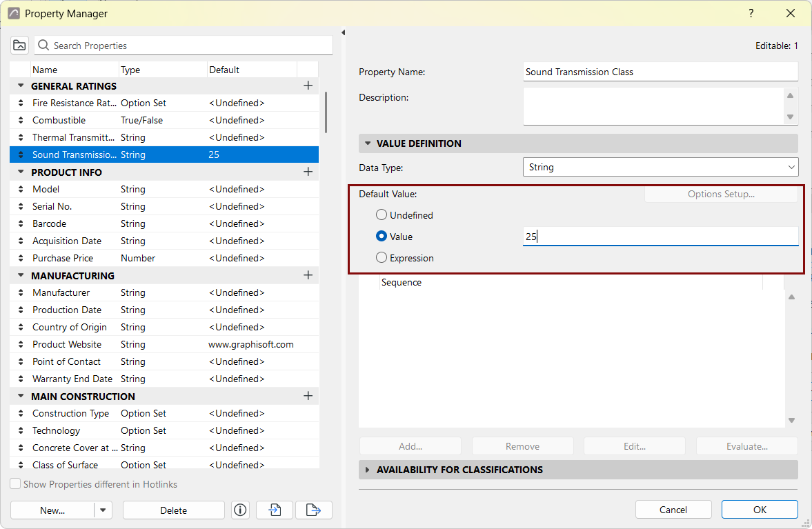The width and height of the screenshot is (812, 529).
Task: Click the Description text area
Action: point(655,107)
